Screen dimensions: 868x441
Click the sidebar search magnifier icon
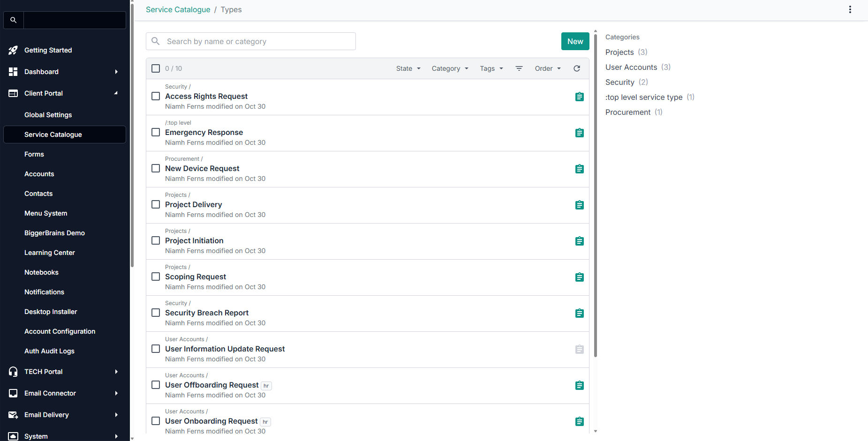[14, 20]
